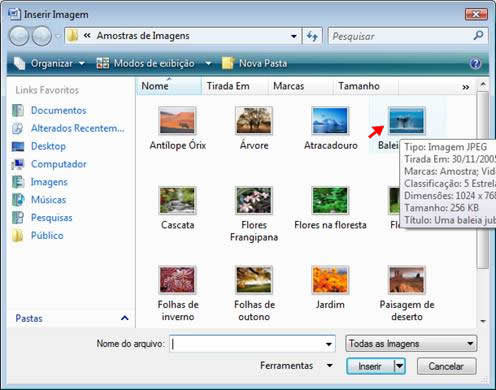Open the Modos de exibição dropdown arrow

[x=208, y=63]
